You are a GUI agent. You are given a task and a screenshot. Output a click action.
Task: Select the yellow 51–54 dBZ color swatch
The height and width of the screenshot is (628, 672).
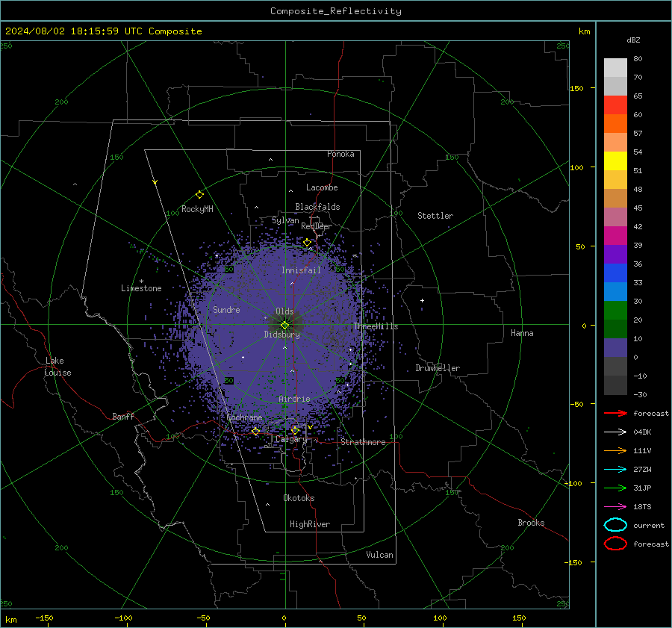(x=615, y=161)
